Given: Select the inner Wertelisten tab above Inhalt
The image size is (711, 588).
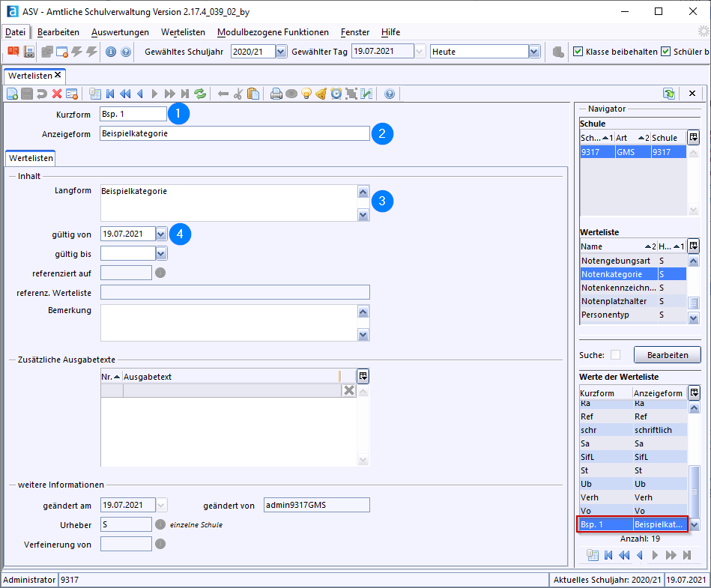Looking at the screenshot, I should click(x=31, y=158).
